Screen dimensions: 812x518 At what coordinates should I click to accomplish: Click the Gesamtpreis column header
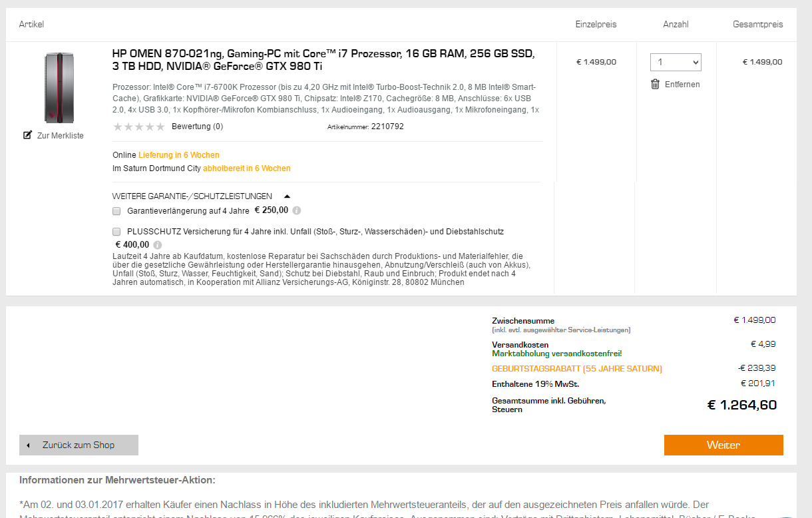click(758, 25)
